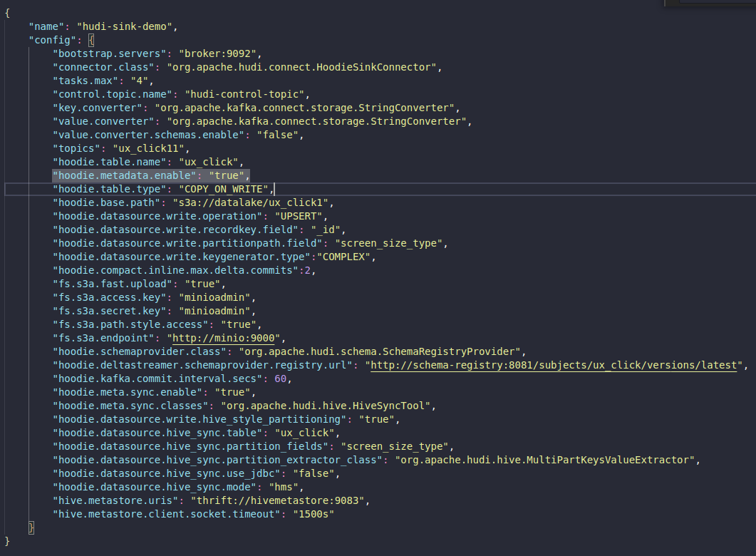Click the highlighted "hoodie.metadata.enable" key
756x556 pixels.
[x=125, y=175]
